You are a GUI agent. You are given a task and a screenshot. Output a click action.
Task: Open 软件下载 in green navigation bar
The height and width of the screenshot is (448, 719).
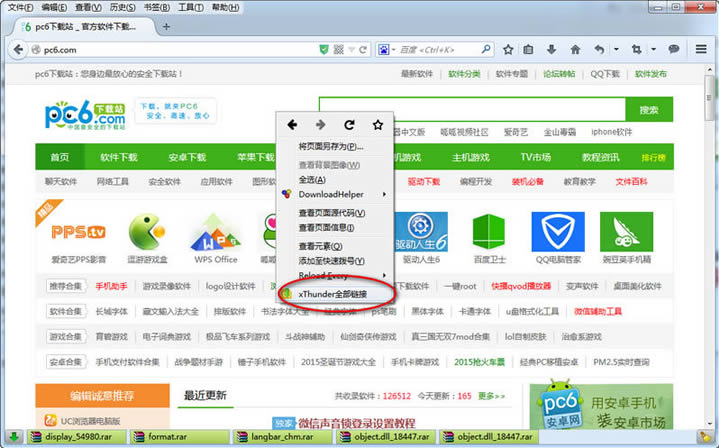(x=119, y=157)
